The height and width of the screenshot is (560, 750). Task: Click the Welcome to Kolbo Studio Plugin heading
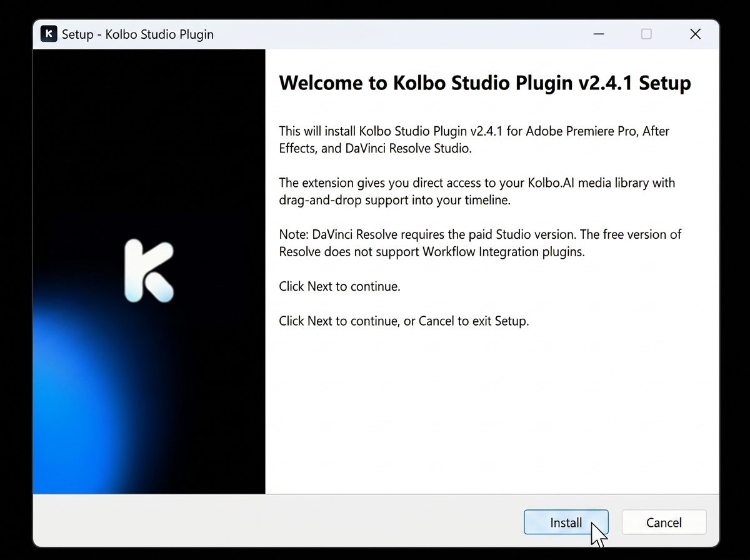[485, 83]
